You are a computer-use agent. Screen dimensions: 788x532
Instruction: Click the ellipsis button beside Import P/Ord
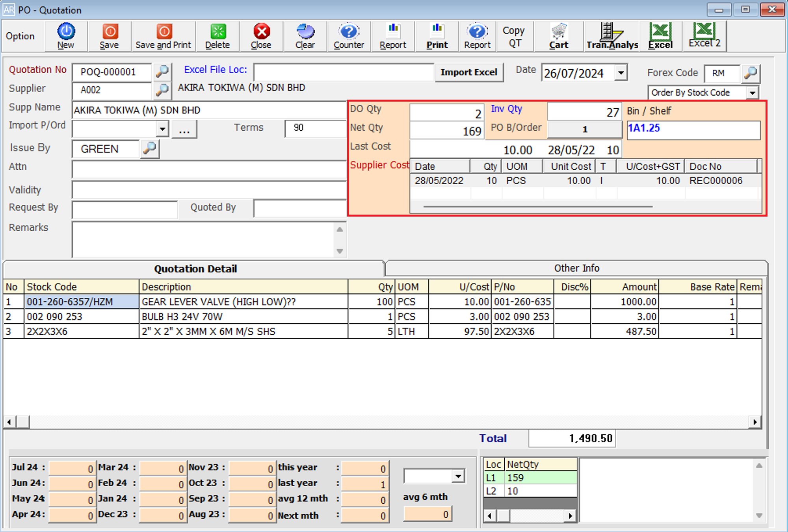(184, 129)
